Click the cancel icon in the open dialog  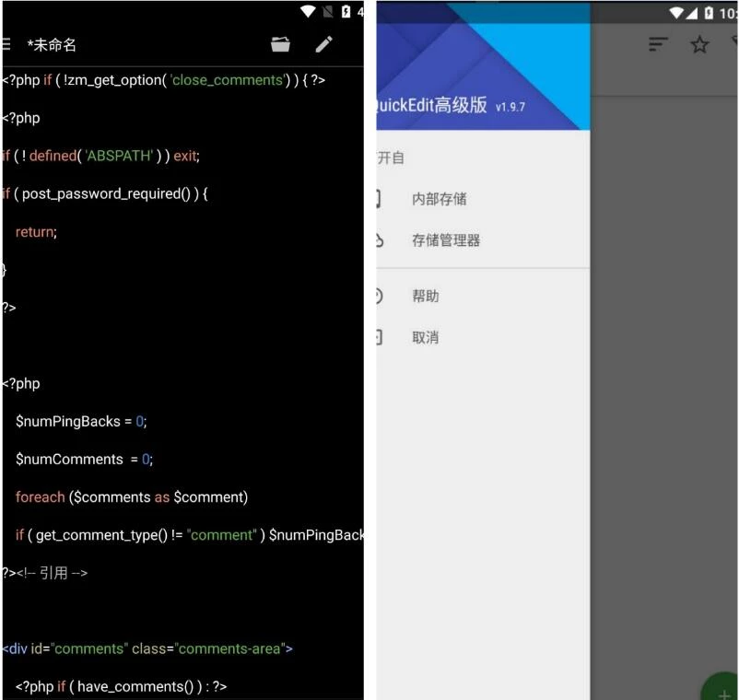click(378, 337)
